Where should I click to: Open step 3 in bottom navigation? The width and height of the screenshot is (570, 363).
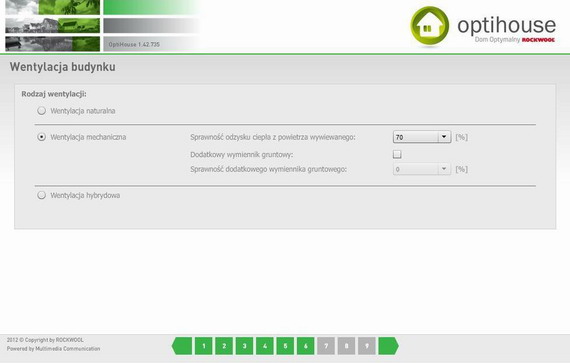tap(244, 346)
